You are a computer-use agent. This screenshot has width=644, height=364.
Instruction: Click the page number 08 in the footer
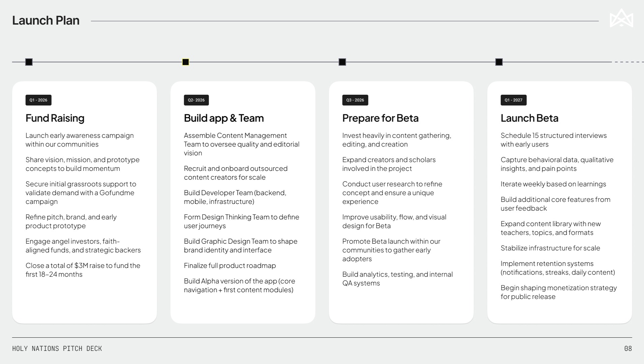coord(628,348)
